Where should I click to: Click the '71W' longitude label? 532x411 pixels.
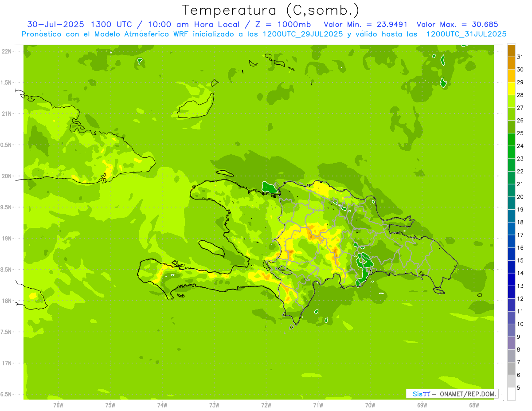tap(318, 405)
